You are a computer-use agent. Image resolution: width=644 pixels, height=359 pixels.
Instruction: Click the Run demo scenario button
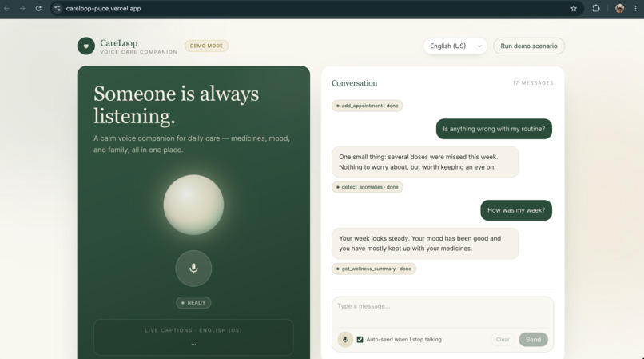(x=529, y=46)
